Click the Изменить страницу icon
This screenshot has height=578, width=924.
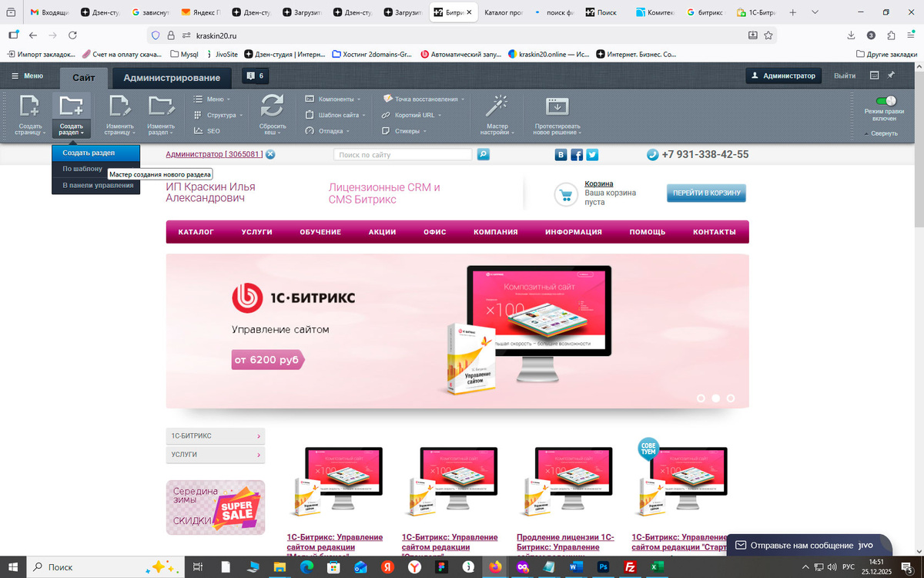point(119,106)
